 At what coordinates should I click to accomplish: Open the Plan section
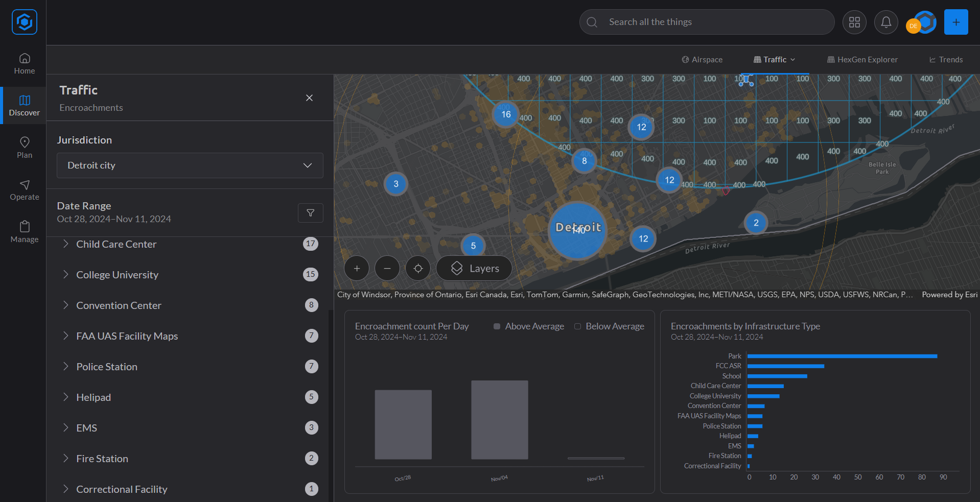(x=24, y=147)
